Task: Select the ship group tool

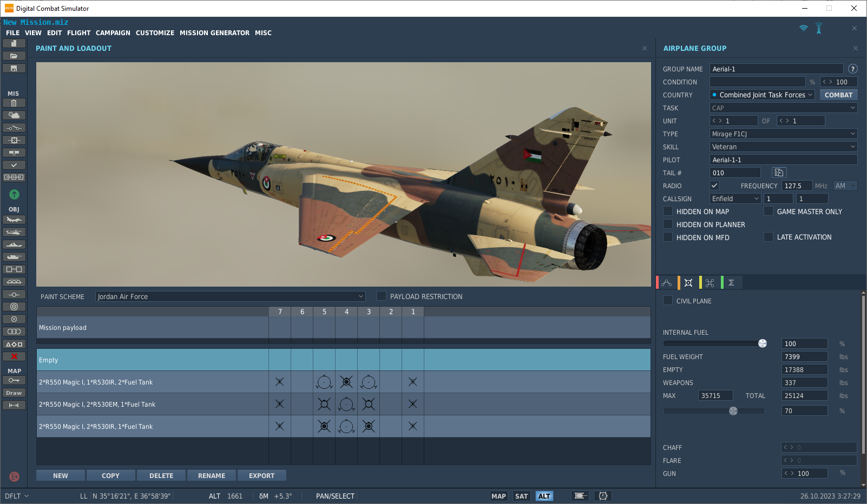Action: 14,244
